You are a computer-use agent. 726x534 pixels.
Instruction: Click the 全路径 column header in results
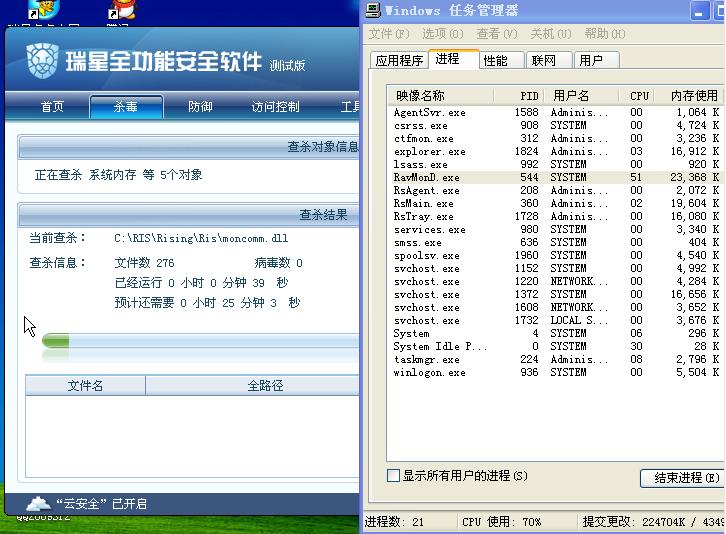[252, 385]
